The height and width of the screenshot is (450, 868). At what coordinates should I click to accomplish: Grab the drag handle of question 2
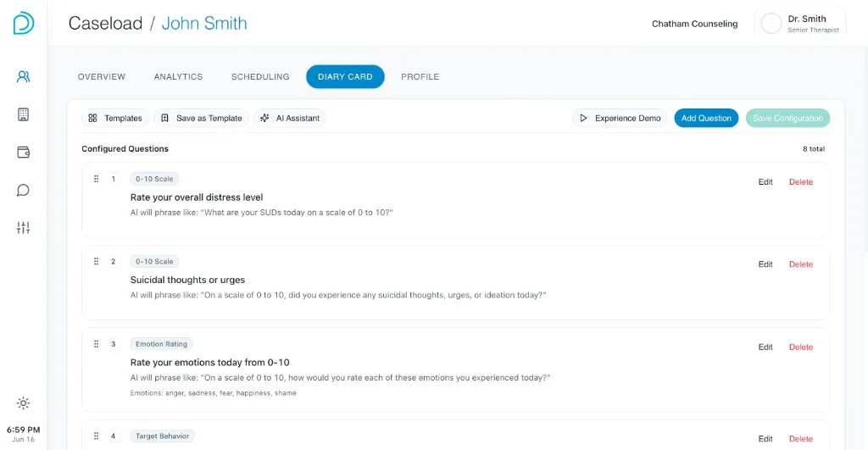click(x=97, y=261)
